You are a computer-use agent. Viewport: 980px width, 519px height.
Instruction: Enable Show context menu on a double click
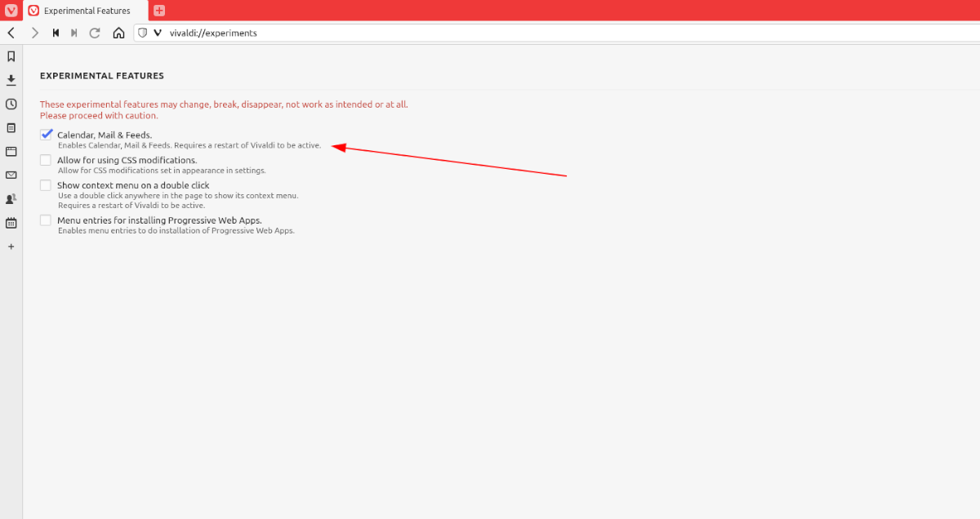[46, 184]
